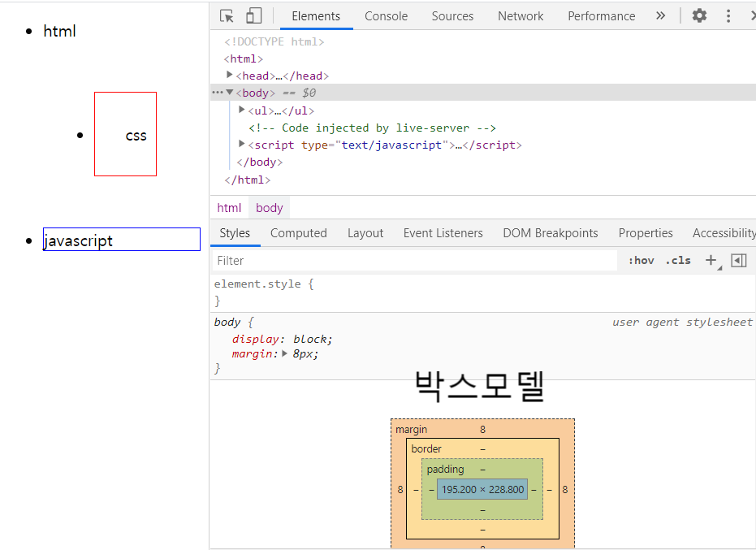Open the Accessibility sub-tab
The width and height of the screenshot is (756, 550).
coord(724,233)
